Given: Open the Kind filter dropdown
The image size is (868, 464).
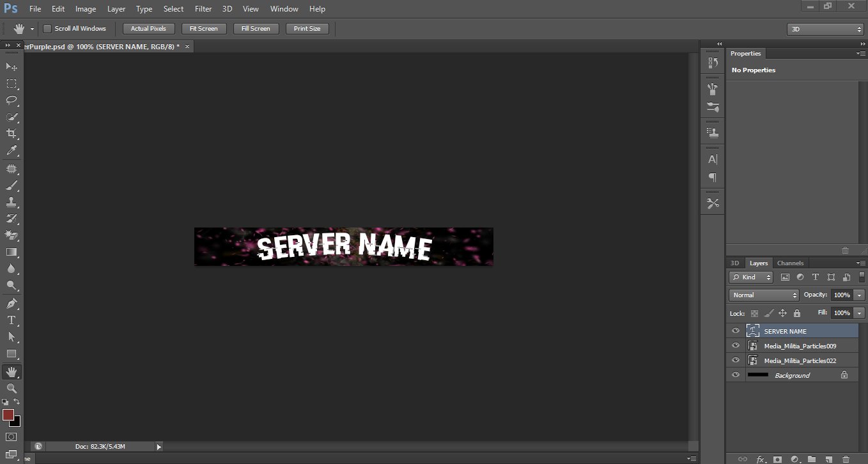Looking at the screenshot, I should [751, 277].
